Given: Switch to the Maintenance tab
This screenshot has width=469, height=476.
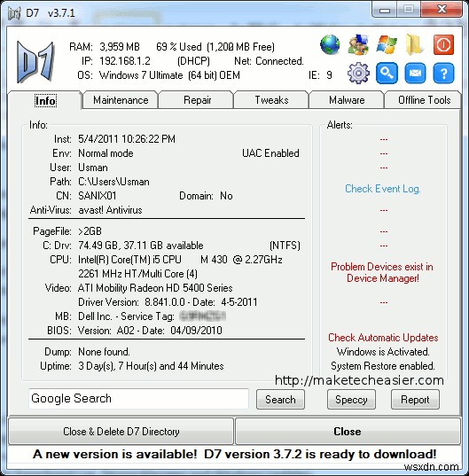Looking at the screenshot, I should click(121, 100).
